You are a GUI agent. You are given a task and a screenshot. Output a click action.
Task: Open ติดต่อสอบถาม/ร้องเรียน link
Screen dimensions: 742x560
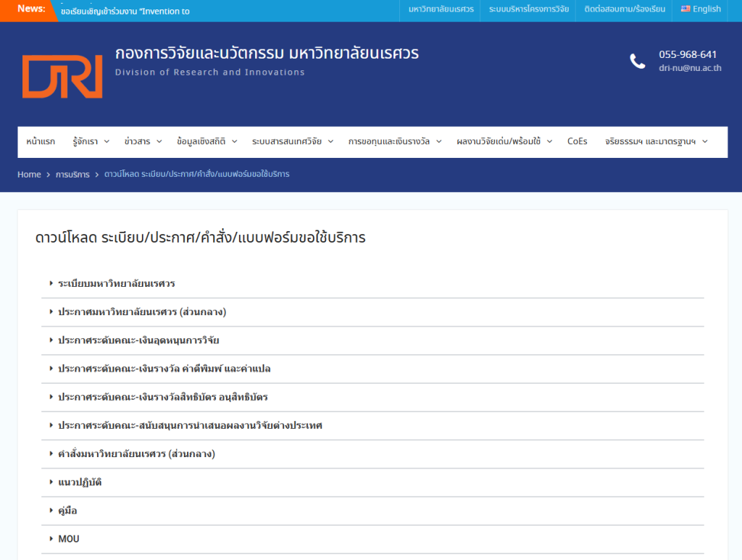coord(623,9)
